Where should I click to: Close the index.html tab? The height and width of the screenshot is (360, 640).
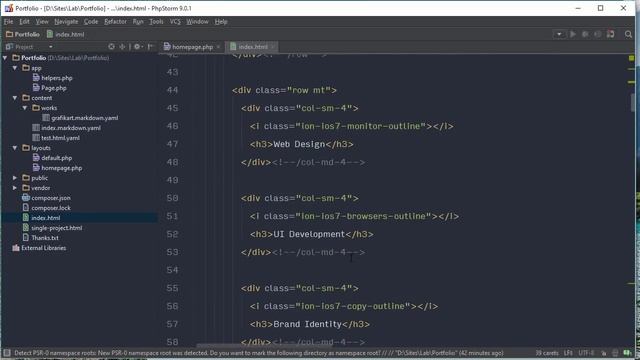pyautogui.click(x=273, y=47)
